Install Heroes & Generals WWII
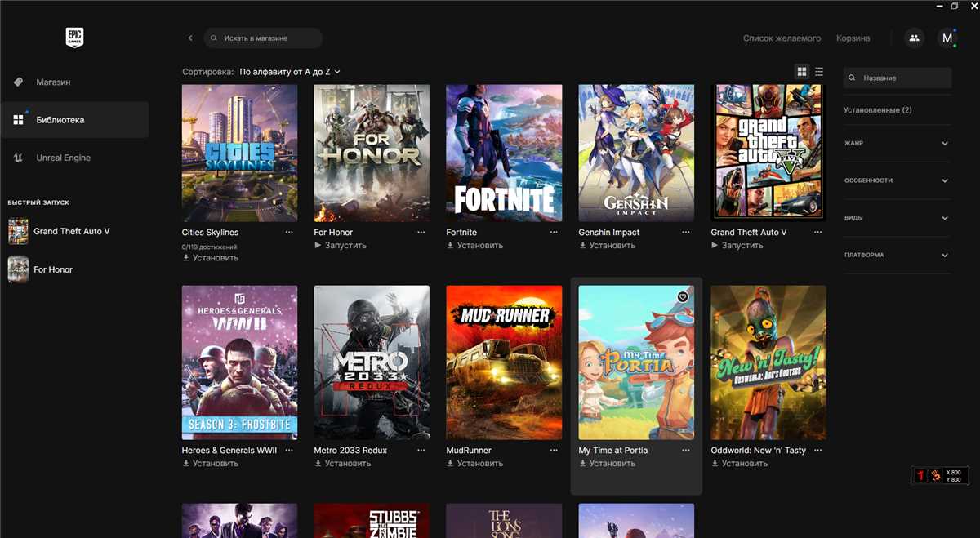The height and width of the screenshot is (538, 980). (x=211, y=464)
